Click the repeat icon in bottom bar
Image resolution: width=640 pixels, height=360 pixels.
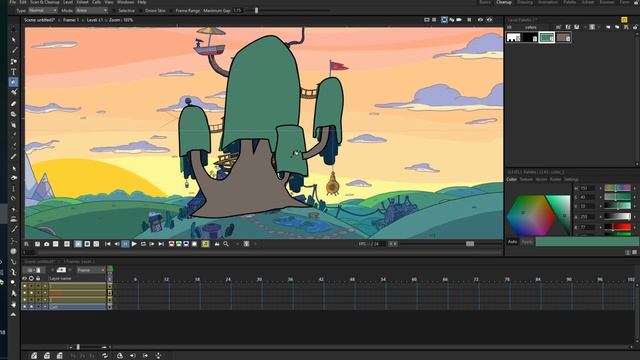point(105,356)
